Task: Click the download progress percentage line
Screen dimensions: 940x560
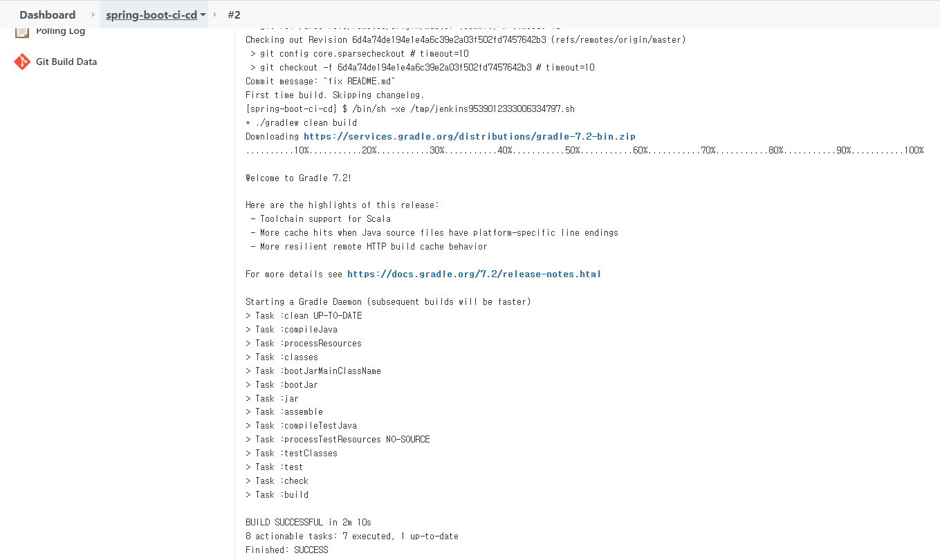Action: click(584, 150)
